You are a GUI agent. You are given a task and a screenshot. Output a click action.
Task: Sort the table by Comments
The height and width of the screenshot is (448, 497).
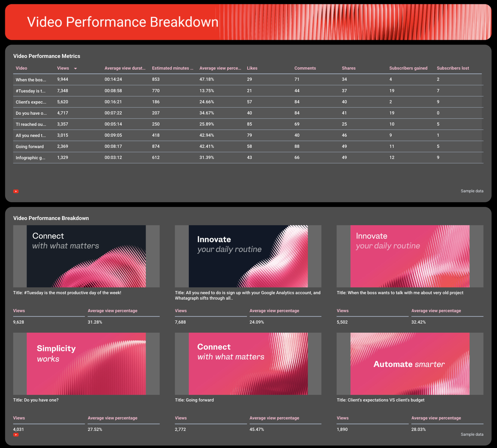pos(305,68)
